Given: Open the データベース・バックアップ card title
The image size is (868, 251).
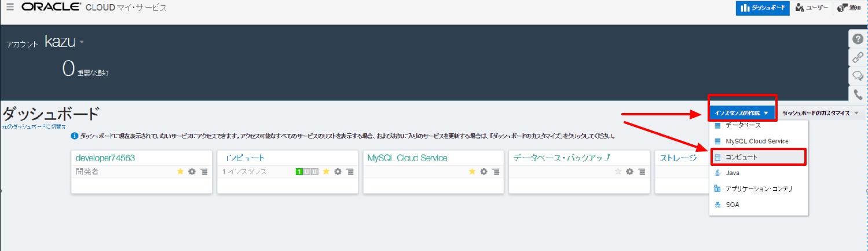Looking at the screenshot, I should pyautogui.click(x=562, y=158).
